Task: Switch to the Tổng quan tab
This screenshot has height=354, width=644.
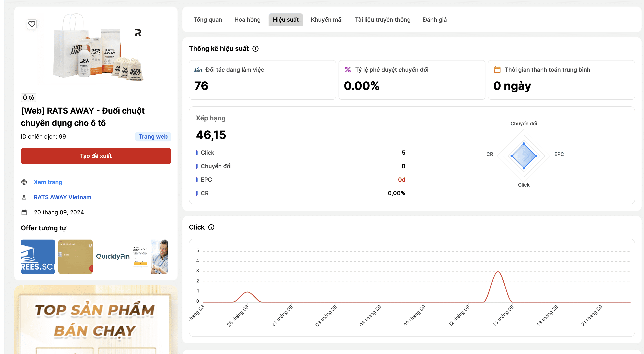Action: [x=208, y=20]
